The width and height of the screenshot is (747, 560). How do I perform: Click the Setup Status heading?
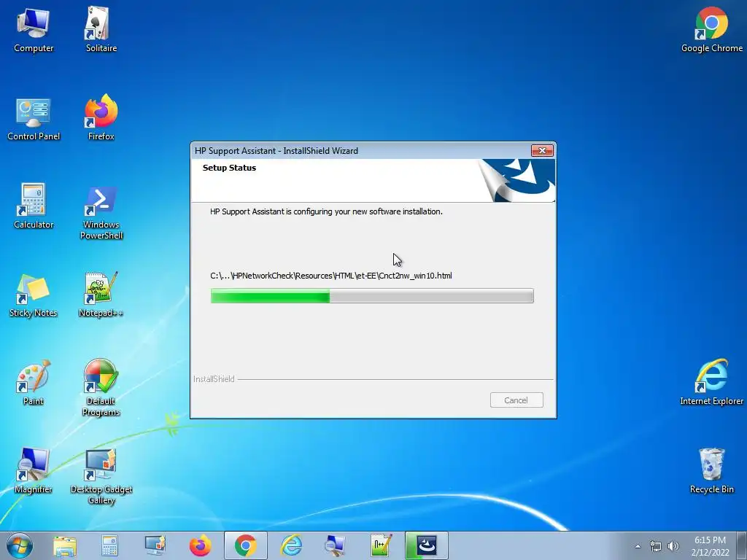(x=229, y=168)
